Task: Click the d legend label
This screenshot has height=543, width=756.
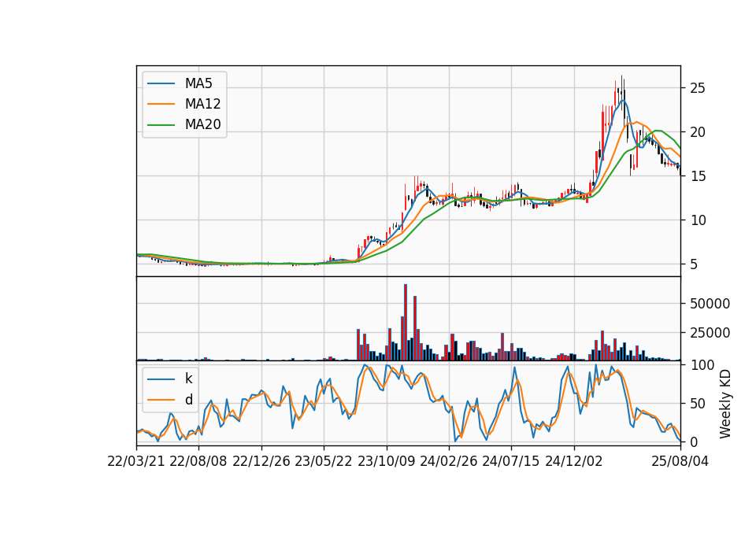Action: click(188, 400)
